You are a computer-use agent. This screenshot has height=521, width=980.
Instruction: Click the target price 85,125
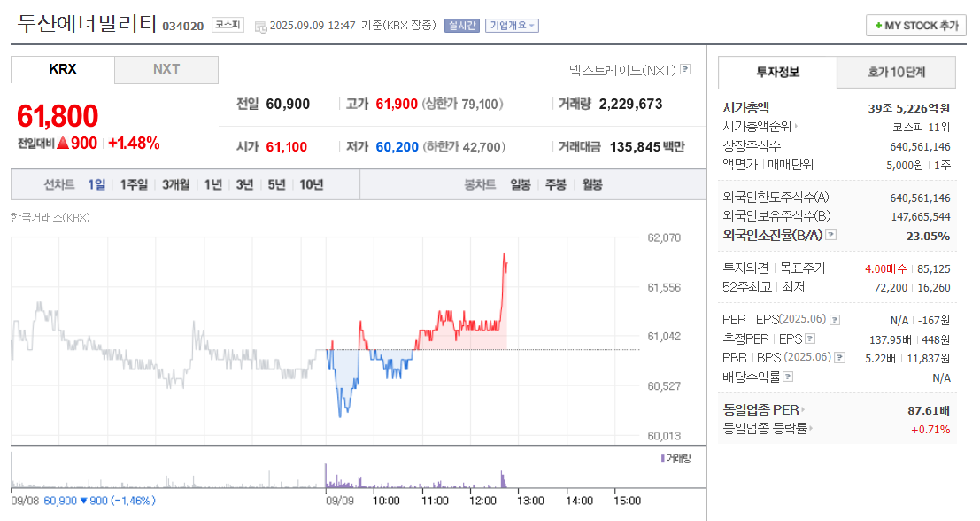tap(934, 269)
